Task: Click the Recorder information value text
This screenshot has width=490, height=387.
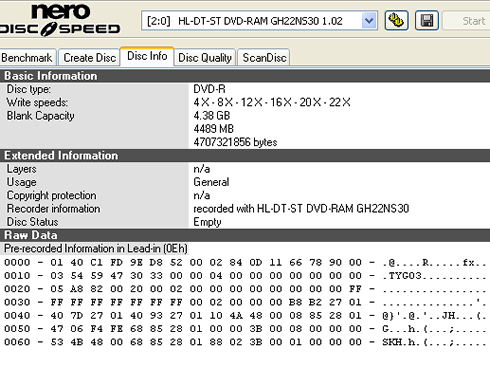Action: pyautogui.click(x=301, y=209)
